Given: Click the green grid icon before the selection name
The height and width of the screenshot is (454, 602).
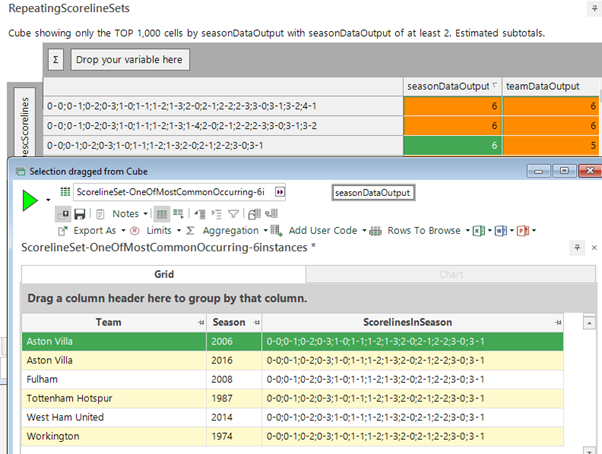Looking at the screenshot, I should point(65,192).
